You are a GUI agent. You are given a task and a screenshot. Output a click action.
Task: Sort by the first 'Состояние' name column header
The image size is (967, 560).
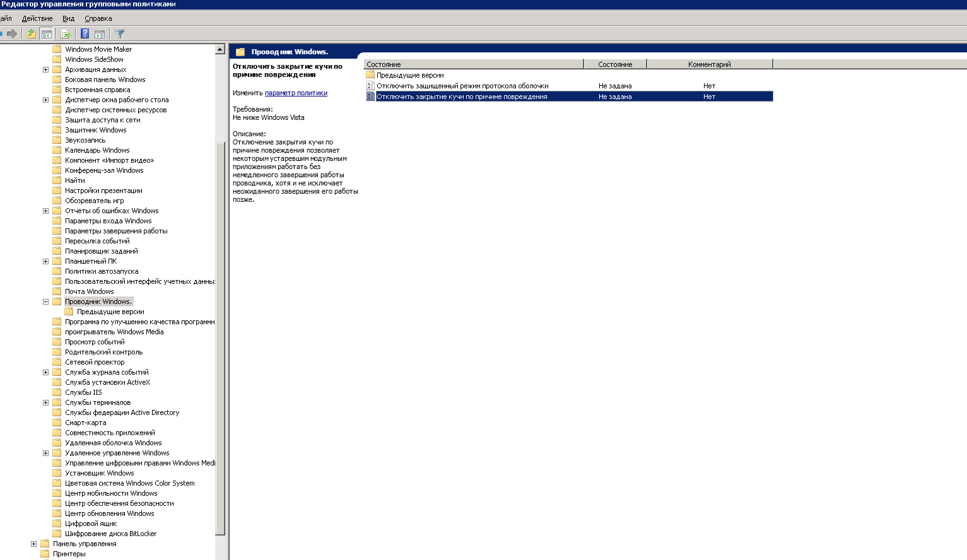tap(474, 64)
